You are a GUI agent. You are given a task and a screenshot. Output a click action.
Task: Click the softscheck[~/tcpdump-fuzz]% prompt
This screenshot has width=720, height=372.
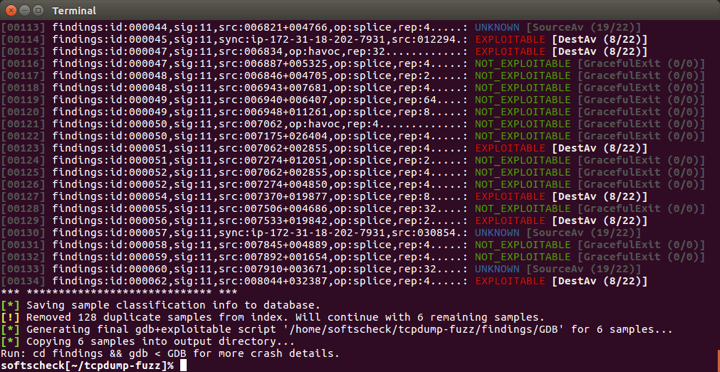click(87, 366)
